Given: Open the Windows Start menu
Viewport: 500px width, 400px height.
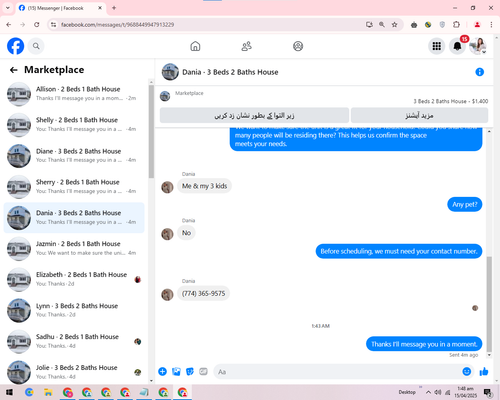Looking at the screenshot, I should (9, 392).
